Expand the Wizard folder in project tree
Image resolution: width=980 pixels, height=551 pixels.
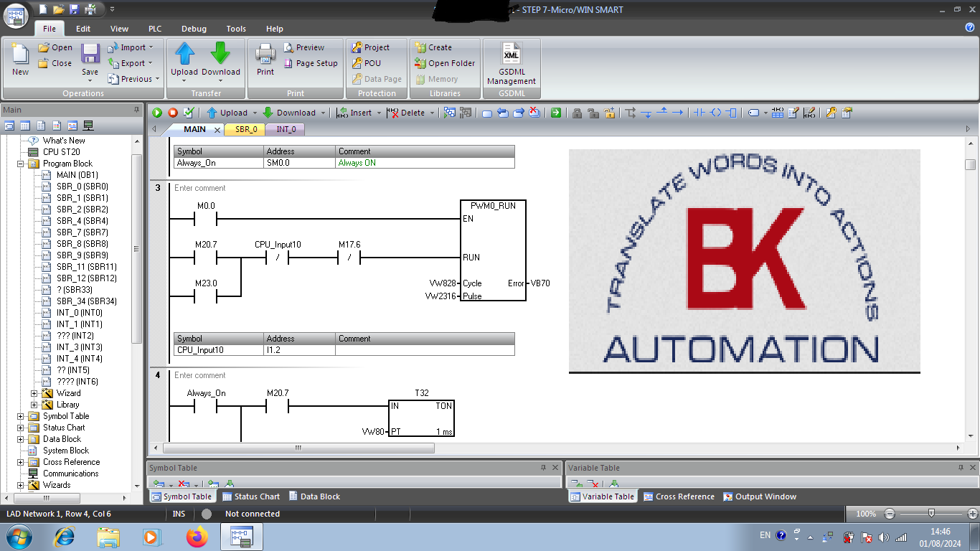pyautogui.click(x=34, y=393)
